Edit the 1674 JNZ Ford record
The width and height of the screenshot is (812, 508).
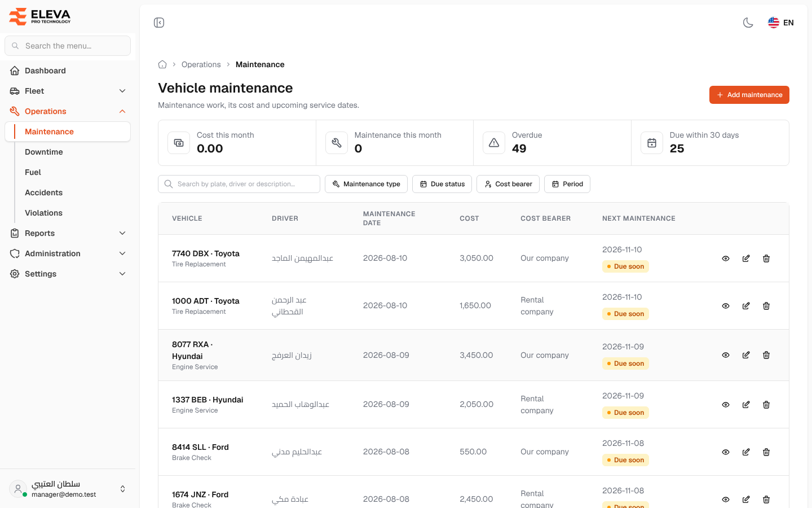click(746, 500)
